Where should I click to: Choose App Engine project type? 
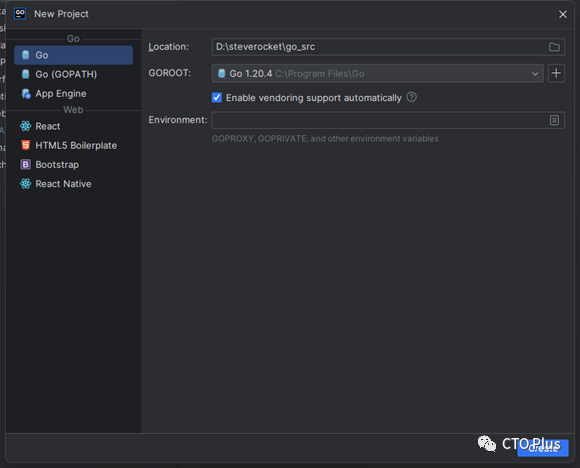73,94
